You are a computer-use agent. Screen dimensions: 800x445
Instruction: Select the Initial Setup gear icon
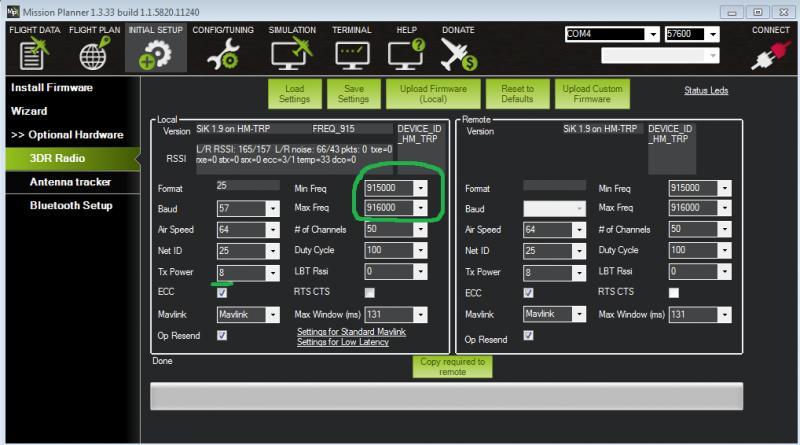point(155,54)
